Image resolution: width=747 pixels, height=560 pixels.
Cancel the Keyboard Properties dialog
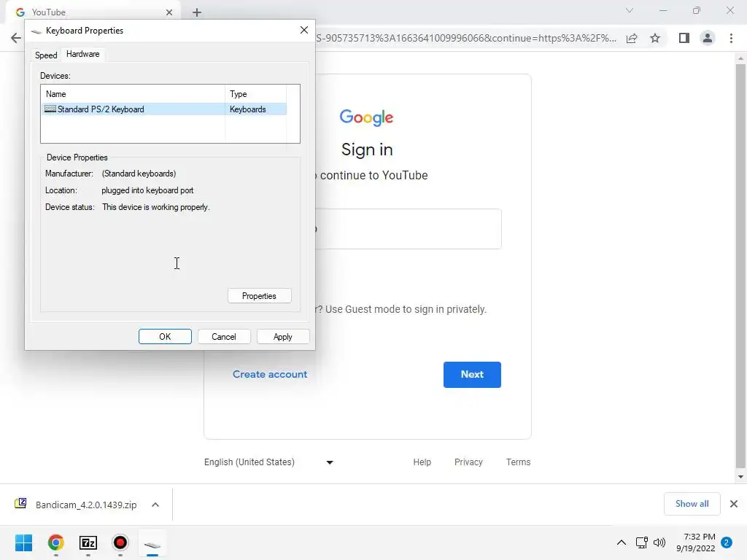[x=224, y=337]
